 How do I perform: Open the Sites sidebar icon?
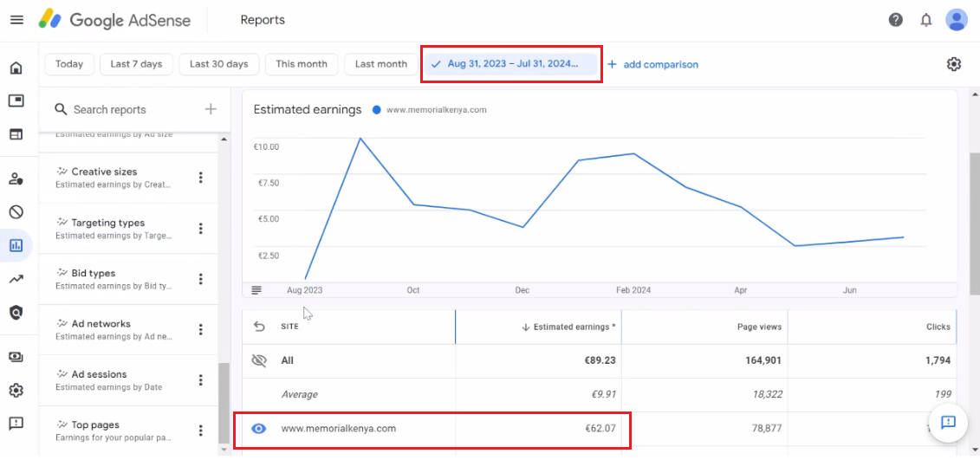coord(16,133)
